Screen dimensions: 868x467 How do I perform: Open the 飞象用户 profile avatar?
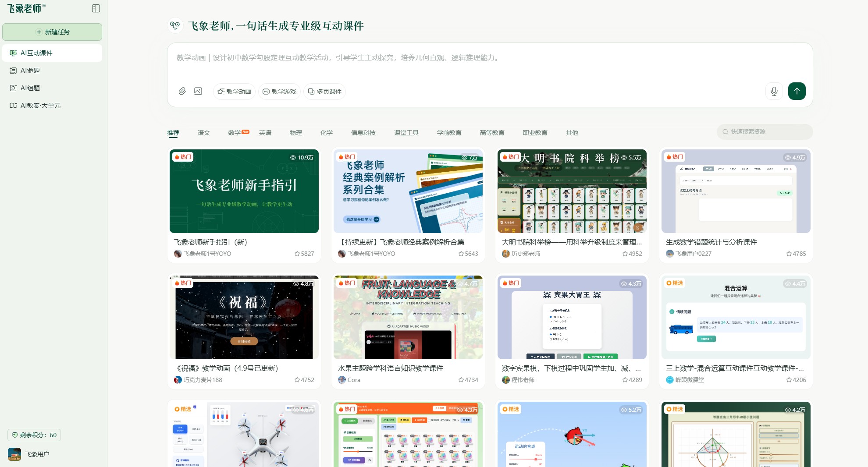(x=14, y=454)
